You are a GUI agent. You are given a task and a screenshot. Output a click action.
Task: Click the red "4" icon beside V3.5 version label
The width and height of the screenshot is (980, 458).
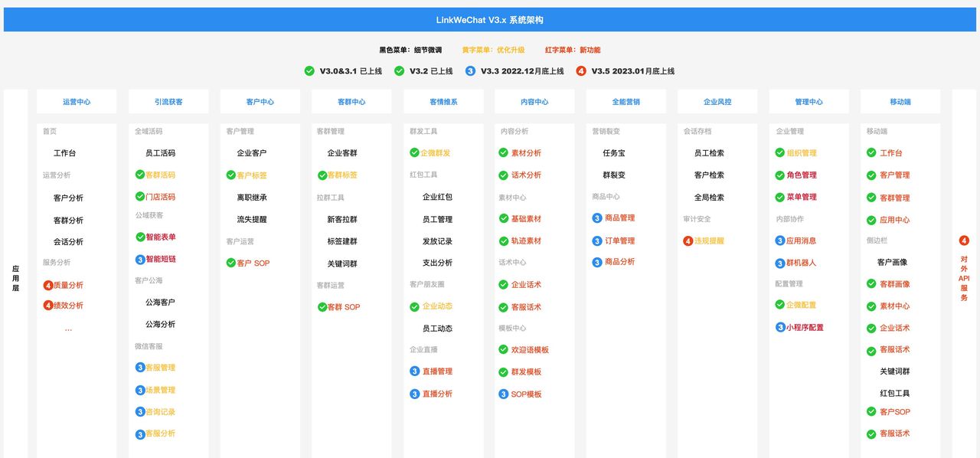click(x=580, y=70)
